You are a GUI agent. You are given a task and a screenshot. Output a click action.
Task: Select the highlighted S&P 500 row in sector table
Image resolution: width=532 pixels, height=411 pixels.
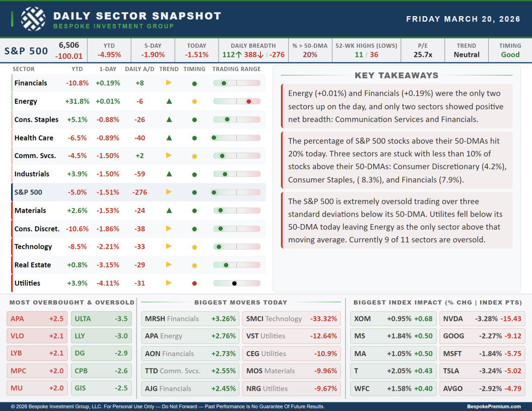click(139, 192)
